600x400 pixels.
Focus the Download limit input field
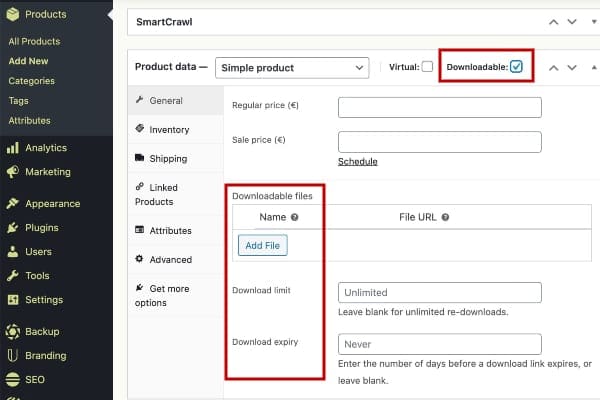point(439,293)
